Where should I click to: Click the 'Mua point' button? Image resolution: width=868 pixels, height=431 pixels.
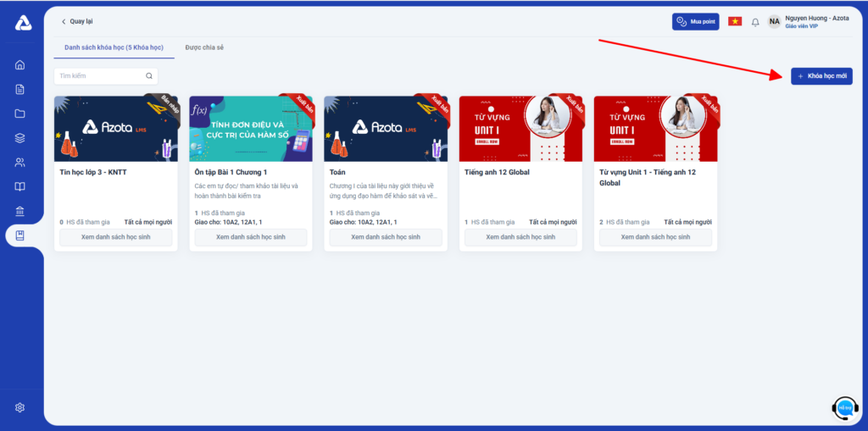click(x=695, y=21)
